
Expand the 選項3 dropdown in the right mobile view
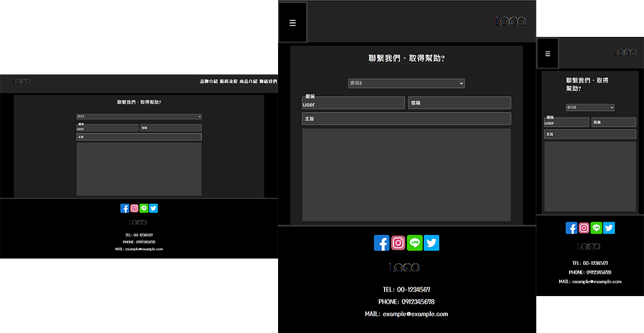coord(590,107)
